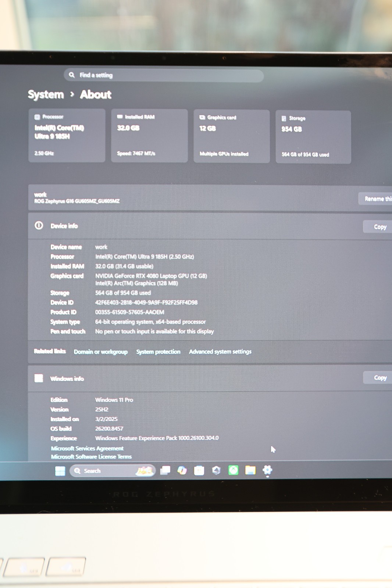Open Domain or workgroup link
The image size is (392, 588).
pyautogui.click(x=101, y=352)
